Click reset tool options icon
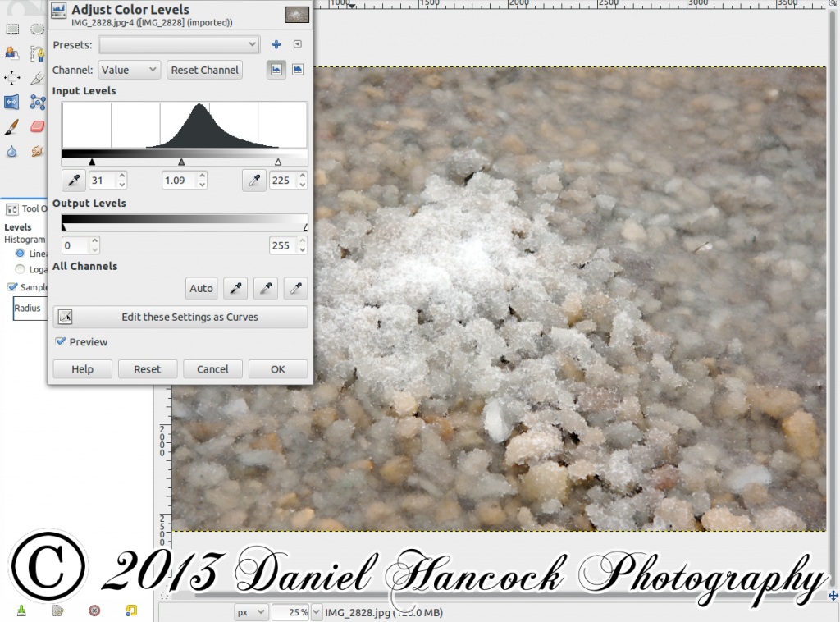The height and width of the screenshot is (622, 840). pyautogui.click(x=130, y=611)
